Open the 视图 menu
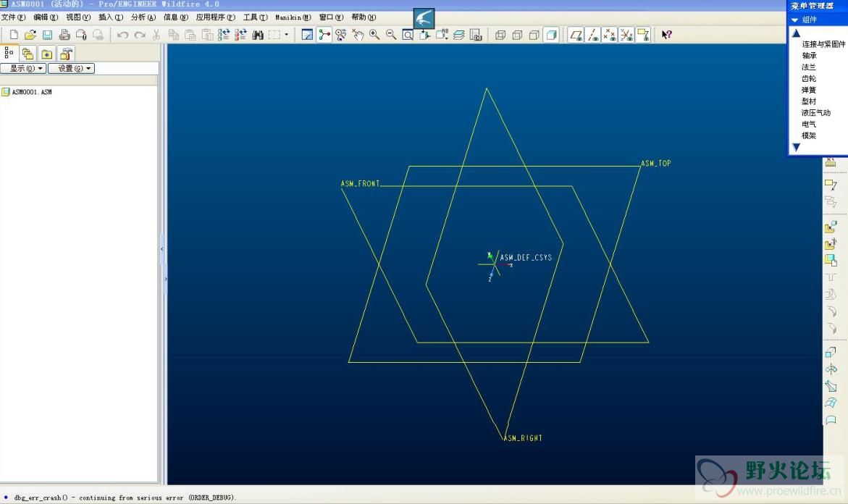Viewport: 848px width, 504px height. pos(78,17)
